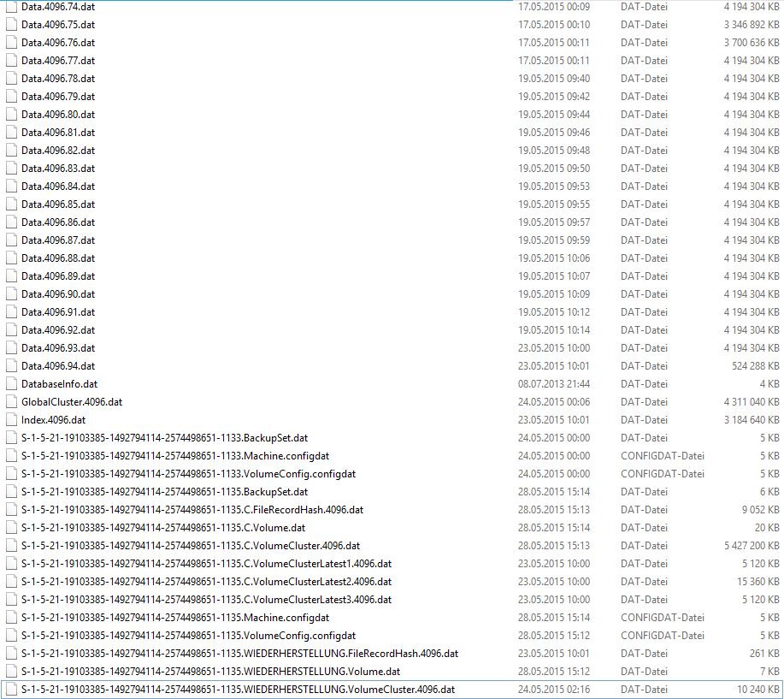Click the icon beside Index.4096.dat
This screenshot has height=699, width=784.
point(11,420)
